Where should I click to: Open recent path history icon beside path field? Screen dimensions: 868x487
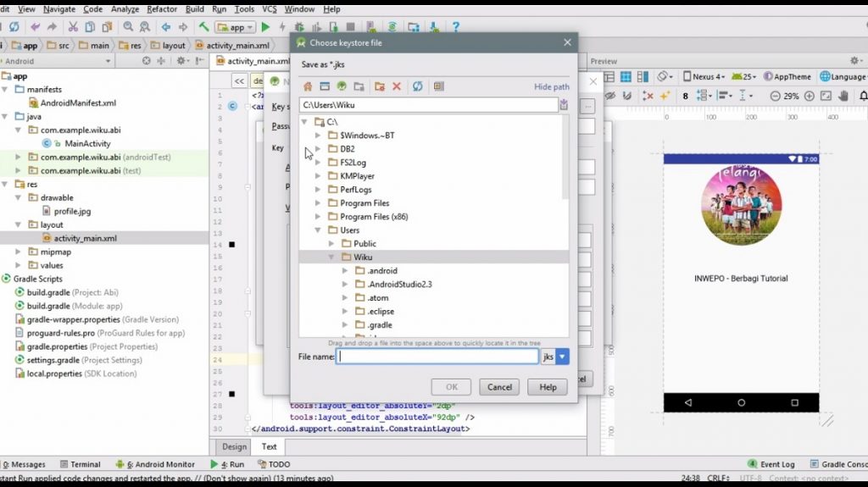[564, 104]
